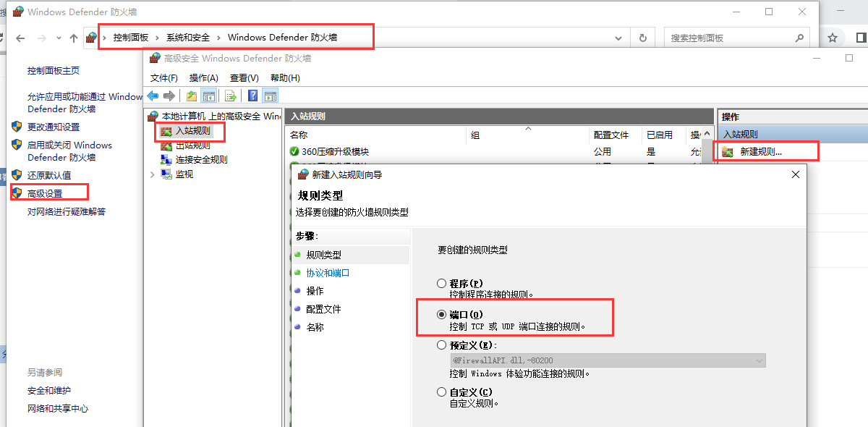
Task: Click the 出站规则 icon in tree
Action: (x=166, y=145)
